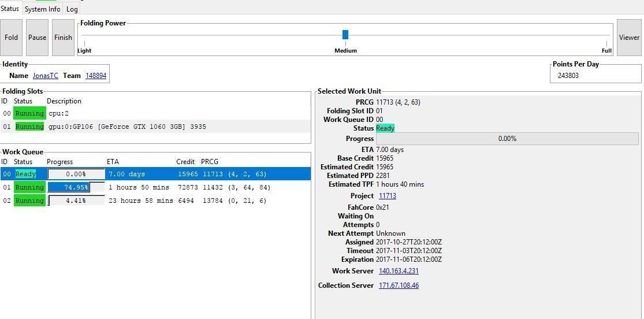Viewport: 644px width, 319px height.
Task: Select the cpu:2 folding slot
Action: 155,113
